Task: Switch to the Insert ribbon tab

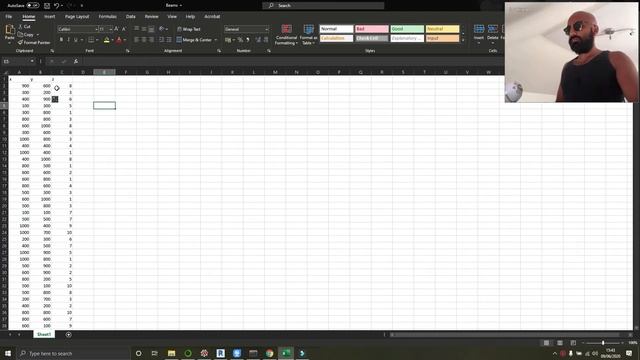Action: coord(49,17)
